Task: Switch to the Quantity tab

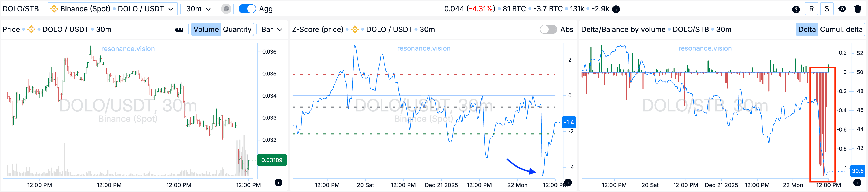Action: click(237, 30)
